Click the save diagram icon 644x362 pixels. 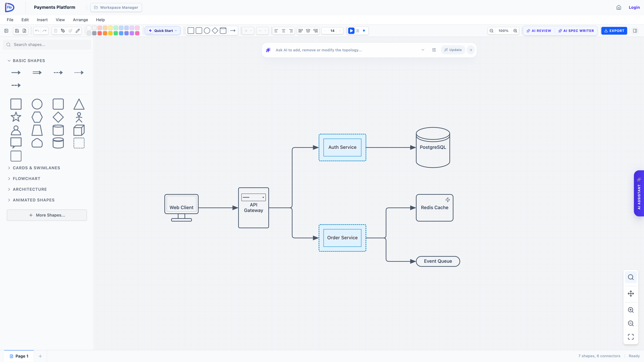[17, 31]
